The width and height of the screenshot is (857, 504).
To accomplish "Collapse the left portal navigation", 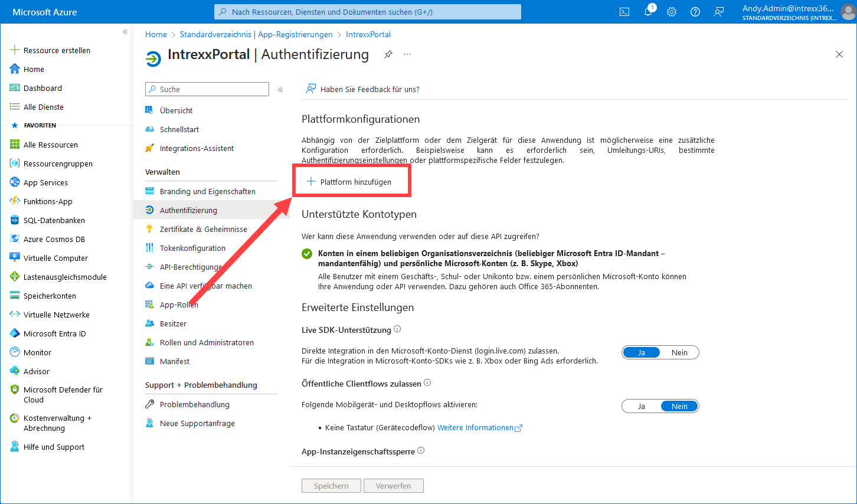I will (125, 32).
